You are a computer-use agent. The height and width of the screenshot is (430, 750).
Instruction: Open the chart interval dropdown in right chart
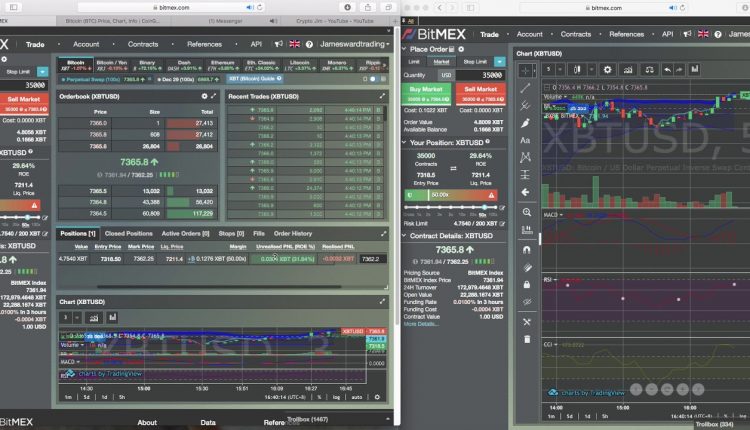[x=560, y=70]
